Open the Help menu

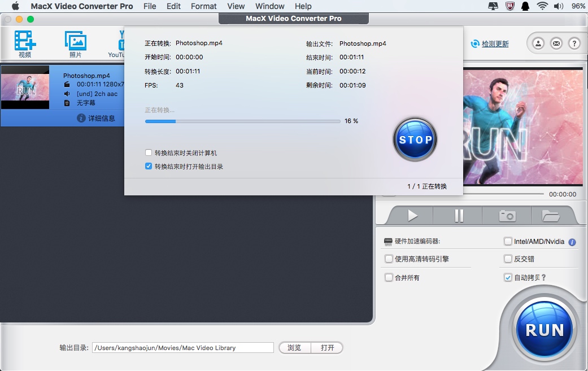303,6
